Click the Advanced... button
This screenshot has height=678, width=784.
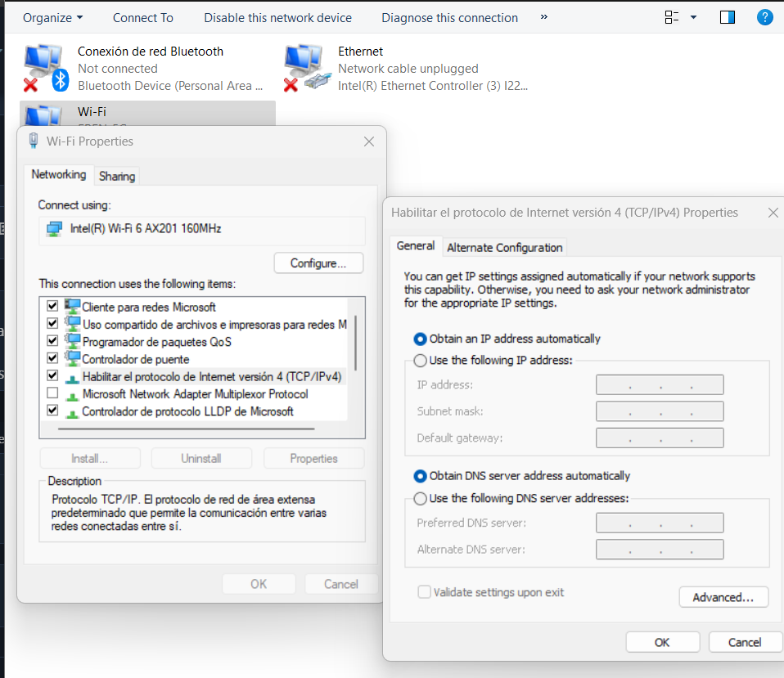click(723, 597)
